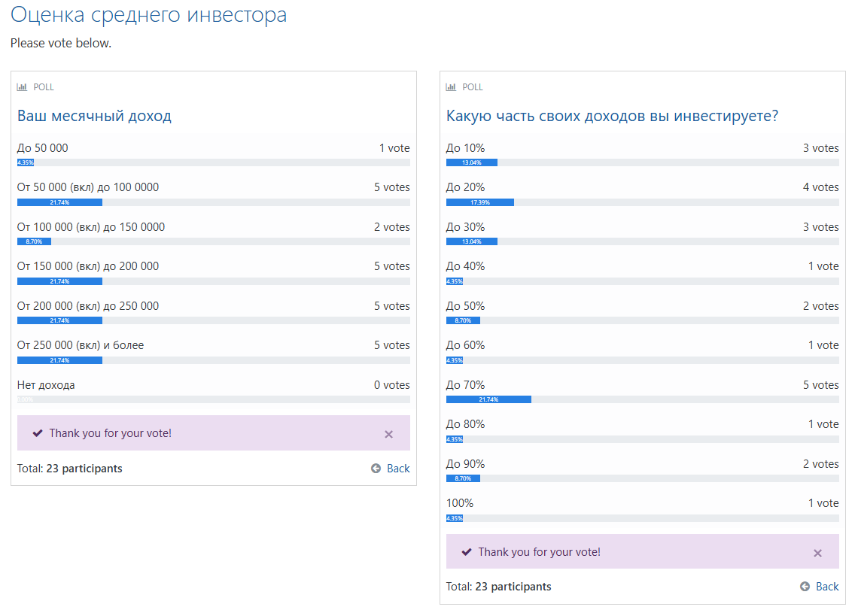Select the '100%' option label
This screenshot has width=855, height=616.
(460, 503)
